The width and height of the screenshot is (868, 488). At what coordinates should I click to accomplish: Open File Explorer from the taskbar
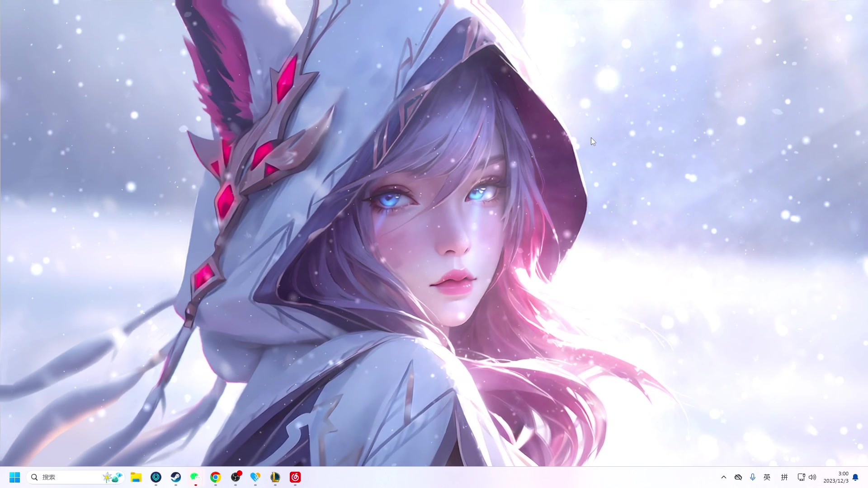(x=136, y=477)
